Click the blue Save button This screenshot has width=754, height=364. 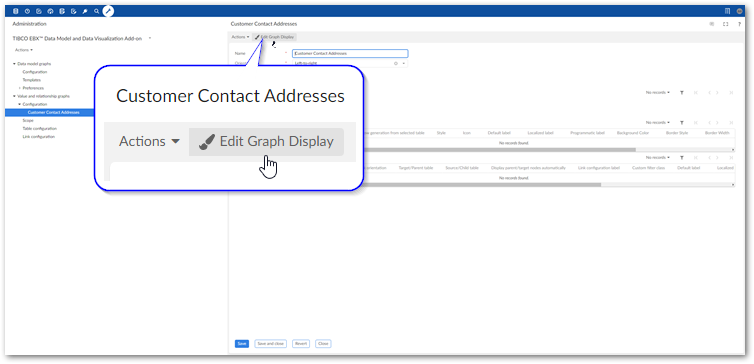pos(242,344)
